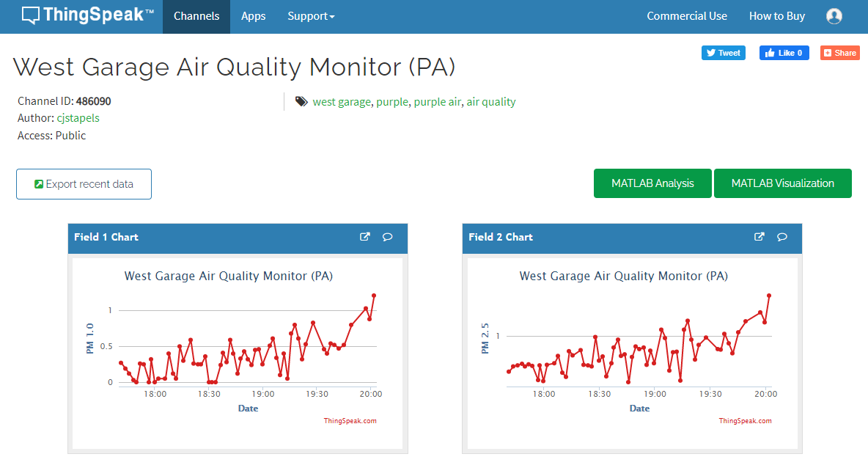Click the Export recent data button
The width and height of the screenshot is (868, 465).
pyautogui.click(x=84, y=184)
